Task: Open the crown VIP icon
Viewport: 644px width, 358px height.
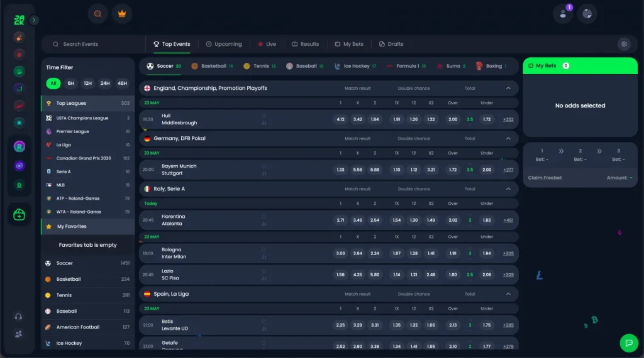Action: click(121, 14)
